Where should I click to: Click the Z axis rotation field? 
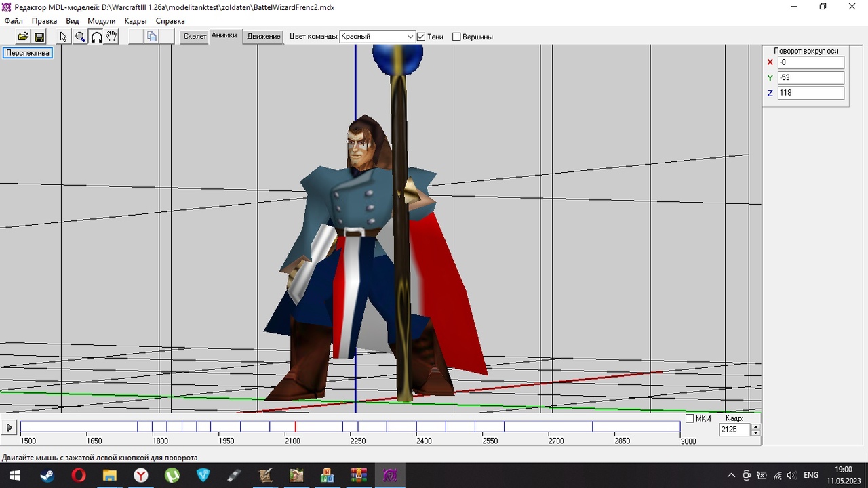coord(810,93)
